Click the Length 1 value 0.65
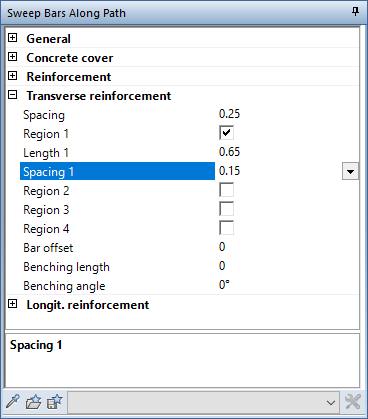368x419 pixels. click(229, 152)
